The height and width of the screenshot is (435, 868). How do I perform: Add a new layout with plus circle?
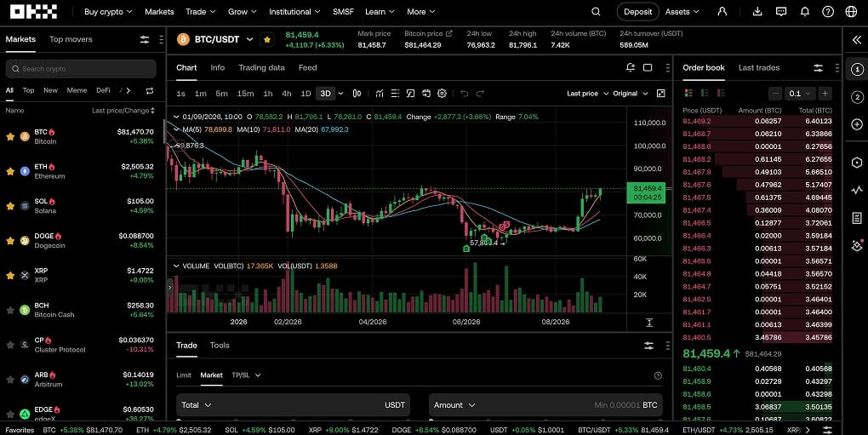[x=857, y=124]
